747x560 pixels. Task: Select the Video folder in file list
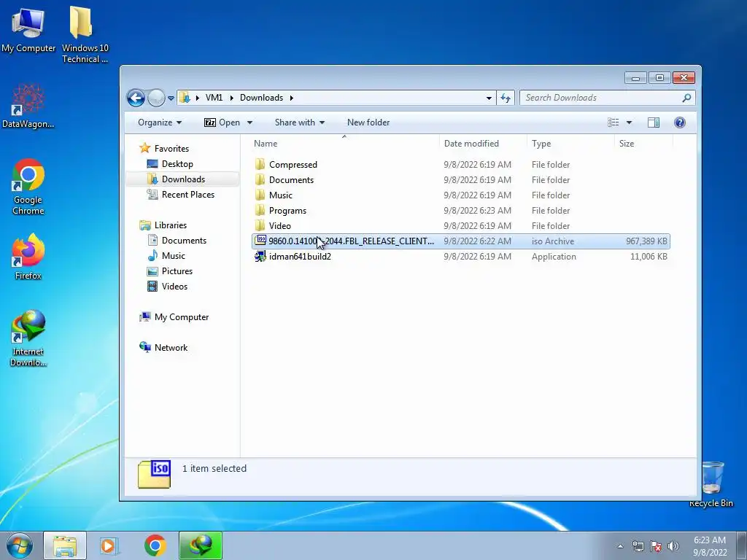point(461,226)
